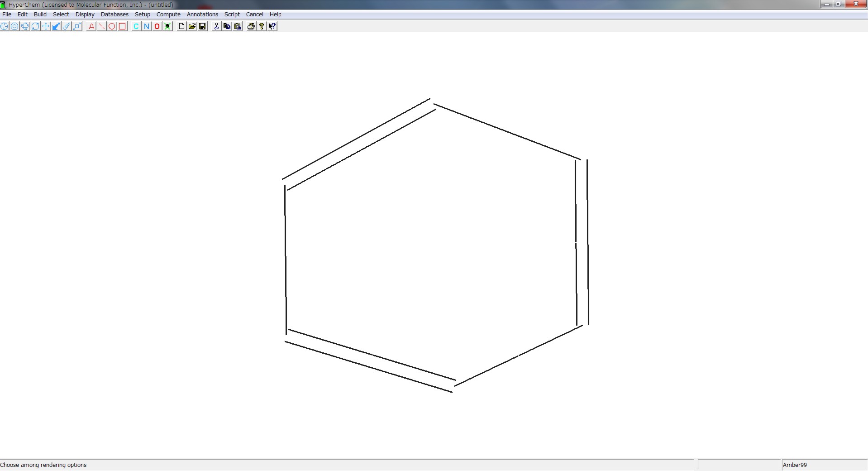Set default element to Oxygen (O)
Image resolution: width=868 pixels, height=471 pixels.
(157, 26)
